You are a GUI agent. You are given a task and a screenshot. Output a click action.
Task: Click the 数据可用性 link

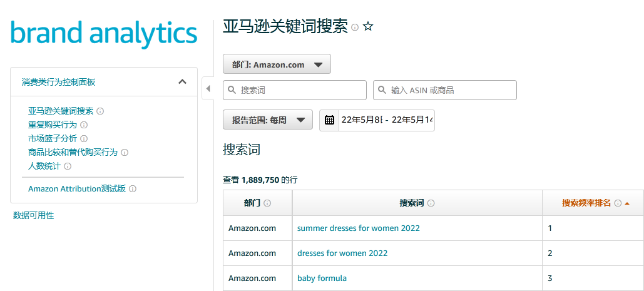33,215
